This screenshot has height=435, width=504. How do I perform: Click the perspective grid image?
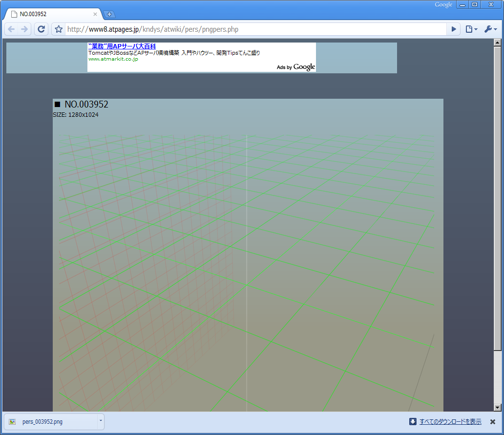(x=247, y=273)
